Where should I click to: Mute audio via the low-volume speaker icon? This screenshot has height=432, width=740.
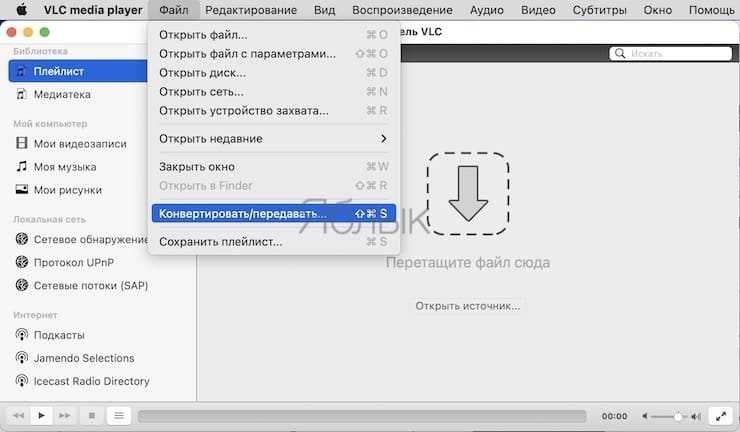click(645, 416)
